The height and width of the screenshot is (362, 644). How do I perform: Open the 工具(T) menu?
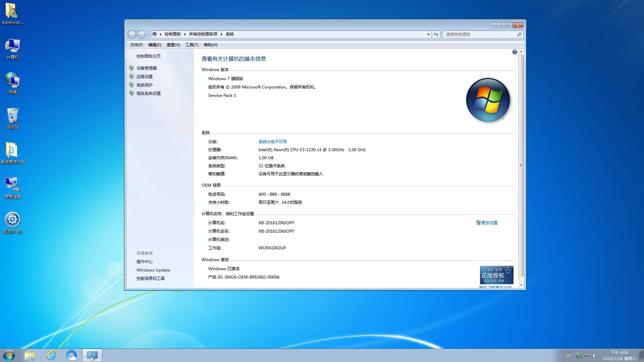pos(192,45)
